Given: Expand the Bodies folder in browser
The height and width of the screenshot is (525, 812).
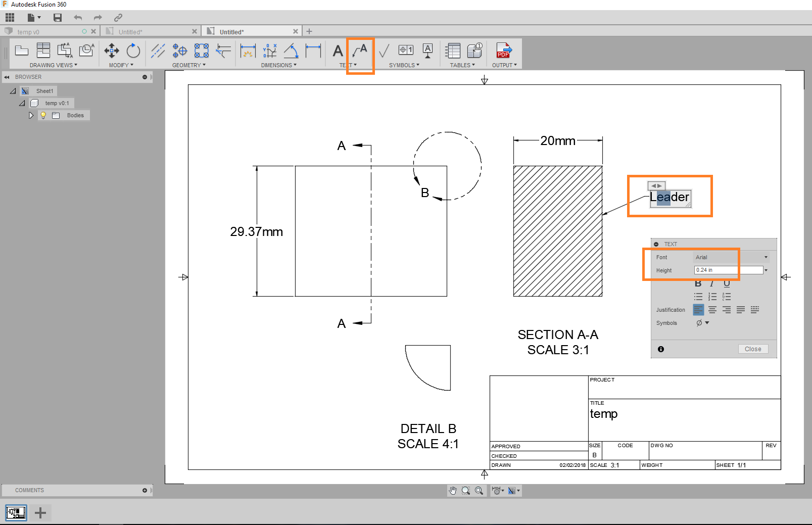Looking at the screenshot, I should (31, 115).
